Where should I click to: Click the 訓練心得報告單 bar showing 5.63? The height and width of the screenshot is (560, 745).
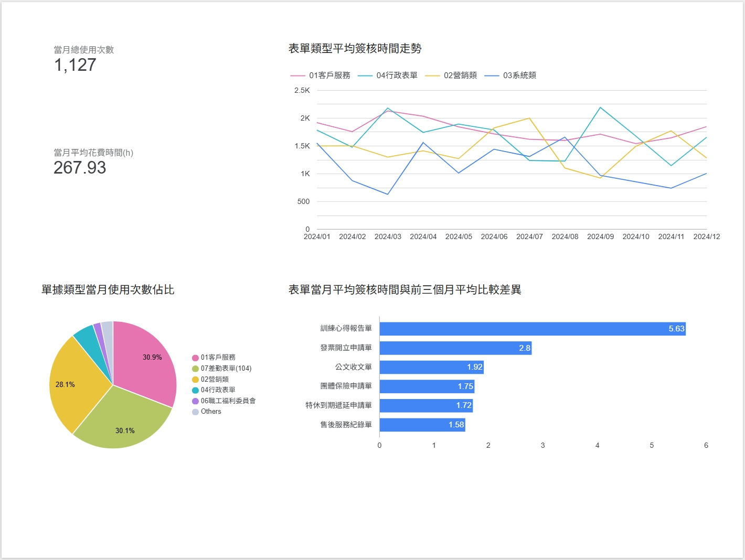[x=532, y=329]
